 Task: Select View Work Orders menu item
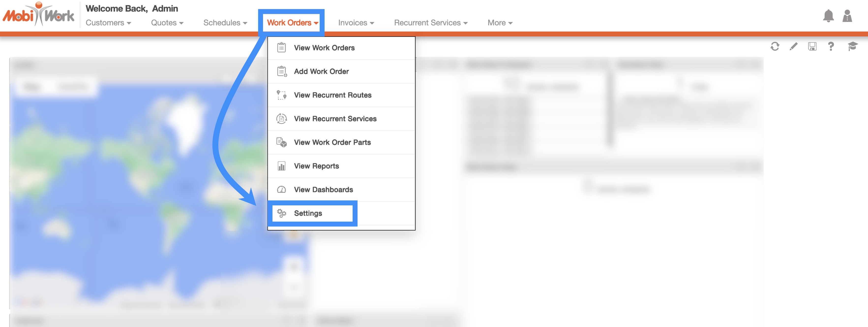324,48
